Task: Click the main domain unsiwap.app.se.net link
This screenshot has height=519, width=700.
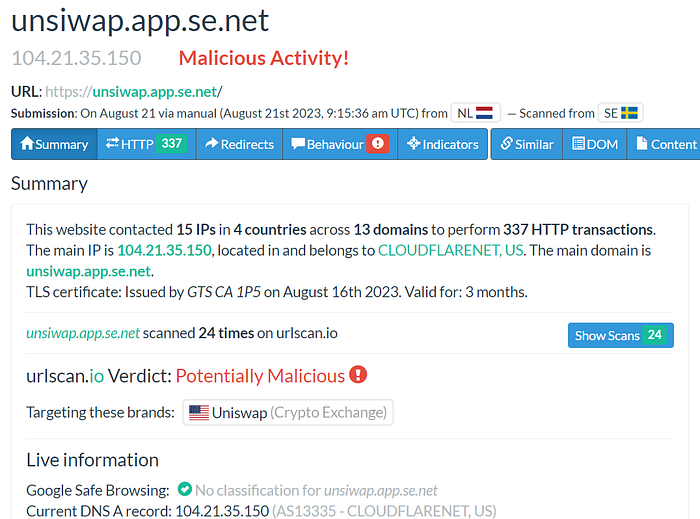Action: (88, 271)
